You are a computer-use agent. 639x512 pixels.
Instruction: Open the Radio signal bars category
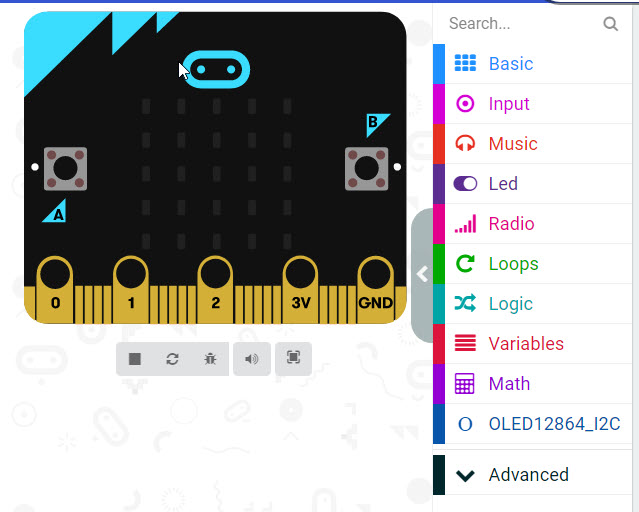click(x=532, y=224)
